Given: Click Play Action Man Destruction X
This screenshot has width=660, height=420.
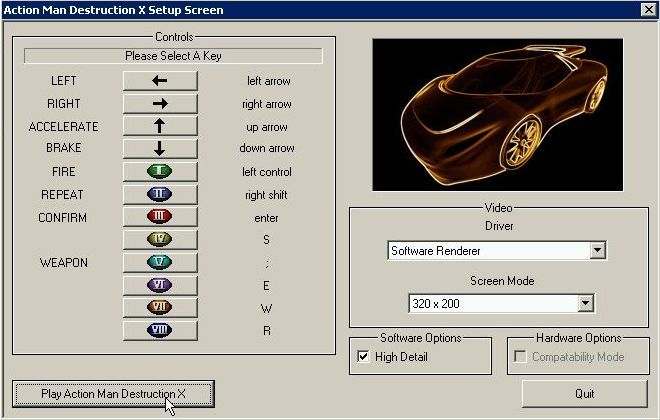Looking at the screenshot, I should point(113,394).
